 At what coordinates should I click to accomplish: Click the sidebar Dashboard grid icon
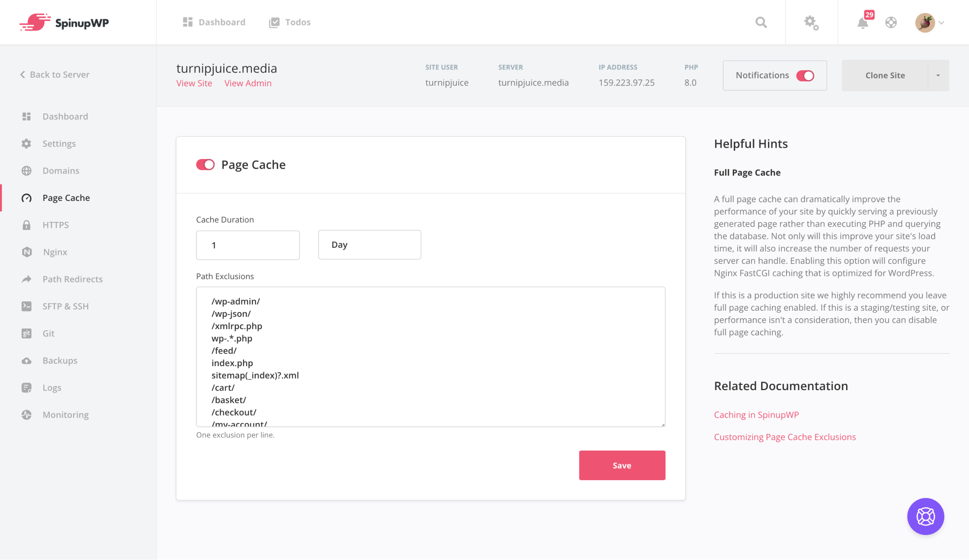point(27,117)
